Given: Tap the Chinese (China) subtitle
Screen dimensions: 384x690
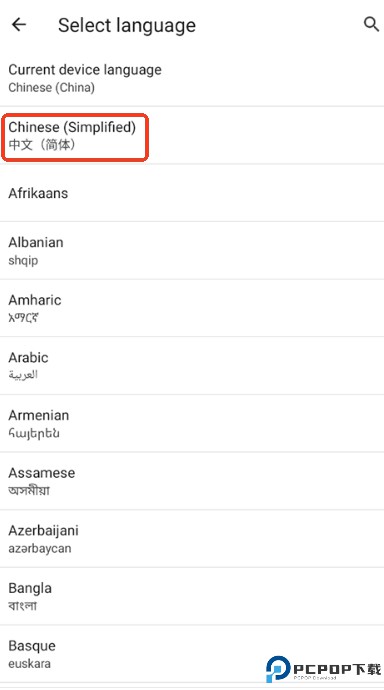Looking at the screenshot, I should (x=51, y=87).
